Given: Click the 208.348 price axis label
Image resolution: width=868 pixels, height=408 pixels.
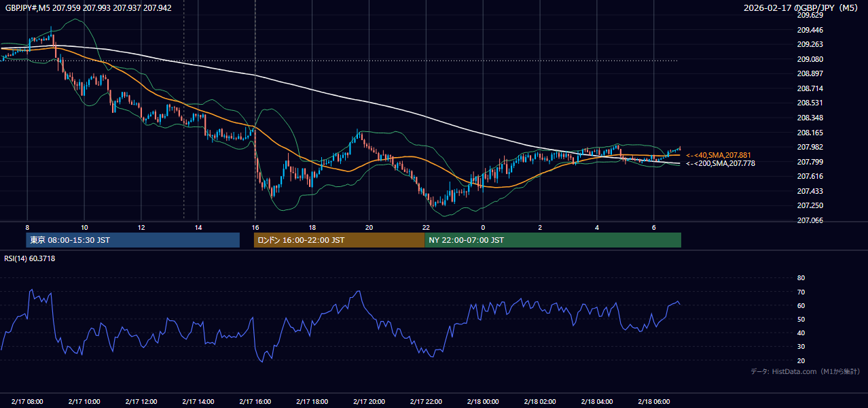Looking at the screenshot, I should pos(810,118).
